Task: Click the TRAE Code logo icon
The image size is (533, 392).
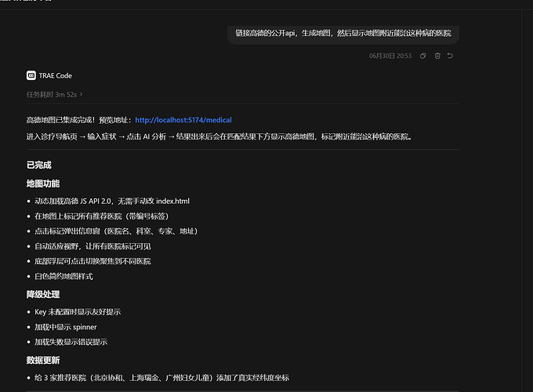Action: pos(31,75)
